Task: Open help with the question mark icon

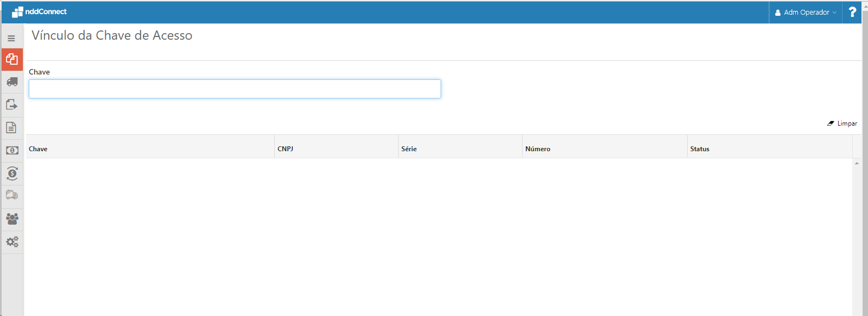Action: [852, 12]
